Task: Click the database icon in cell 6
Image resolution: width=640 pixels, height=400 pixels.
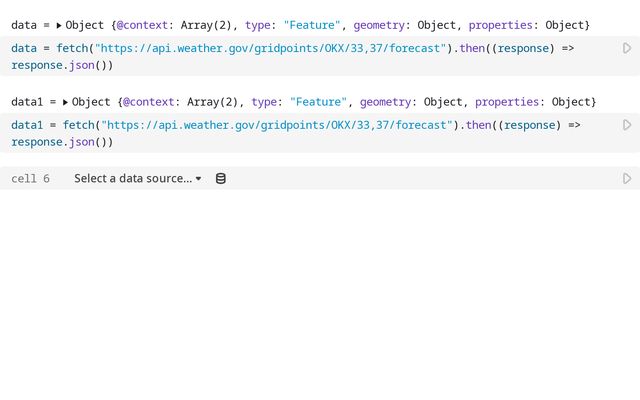Action: 221,178
